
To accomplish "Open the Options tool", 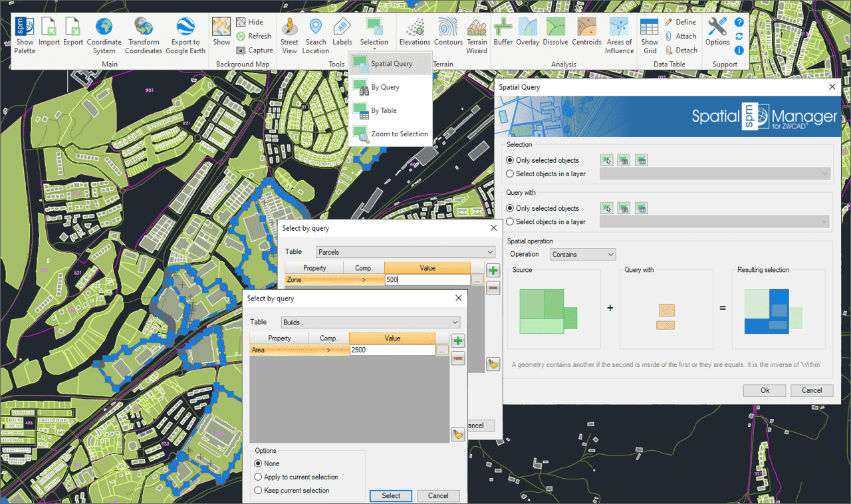I will click(x=717, y=33).
